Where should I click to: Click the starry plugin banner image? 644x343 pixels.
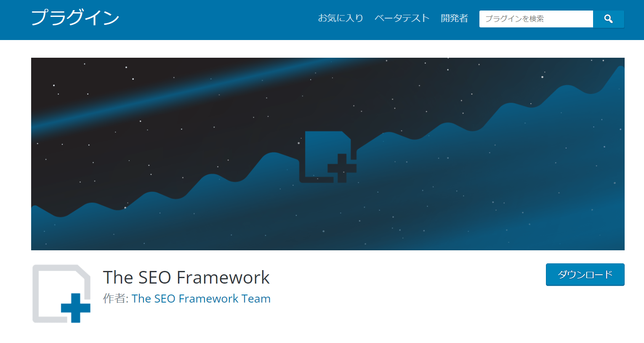click(328, 154)
